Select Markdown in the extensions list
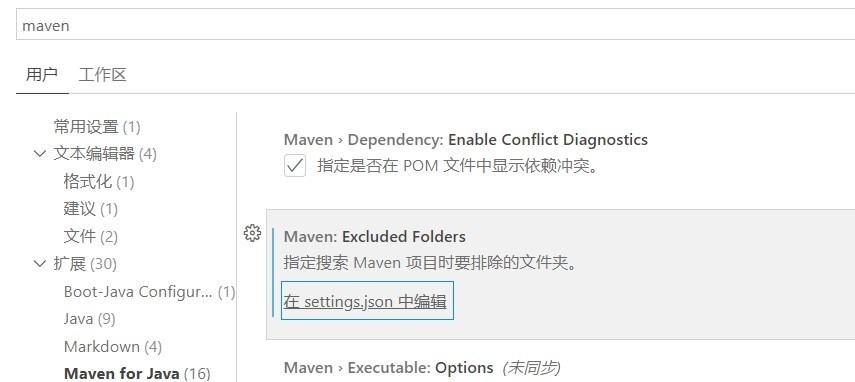Viewport: 855px width, 382px height. 113,347
